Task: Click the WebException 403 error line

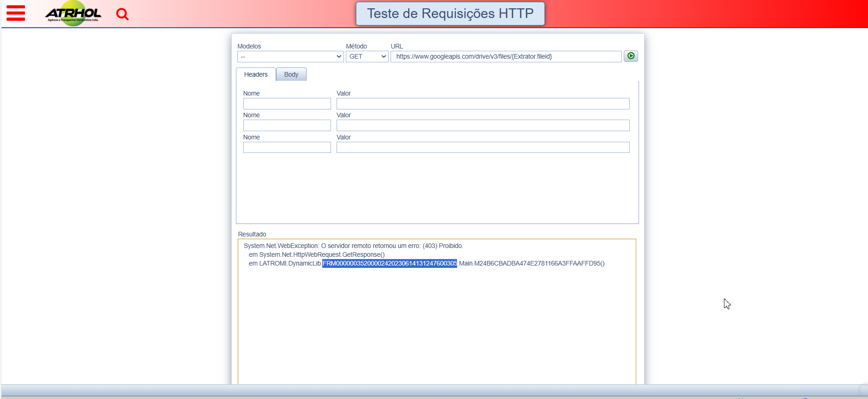Action: pos(353,246)
